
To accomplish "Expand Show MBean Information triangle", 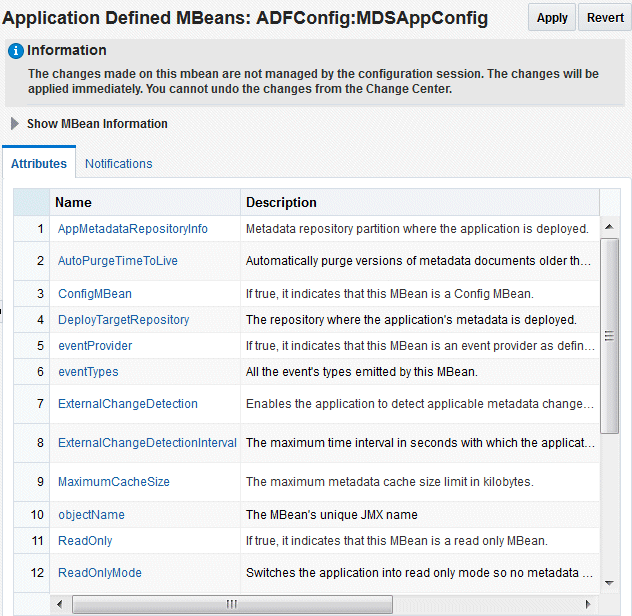I will click(15, 123).
